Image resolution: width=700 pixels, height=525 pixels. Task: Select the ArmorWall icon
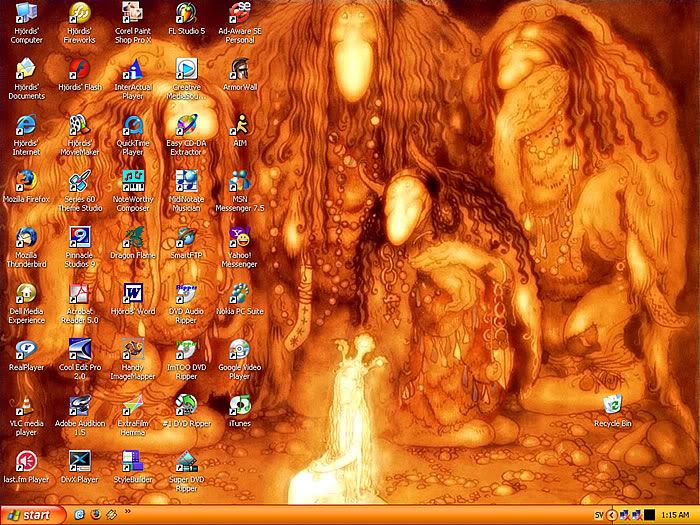[240, 69]
